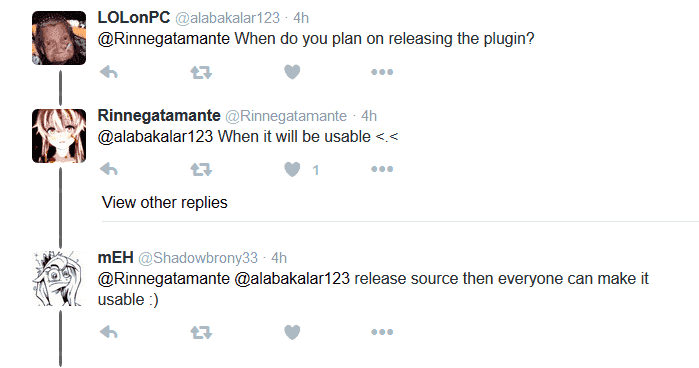Retweet Rinnegatamante's reply

point(201,170)
